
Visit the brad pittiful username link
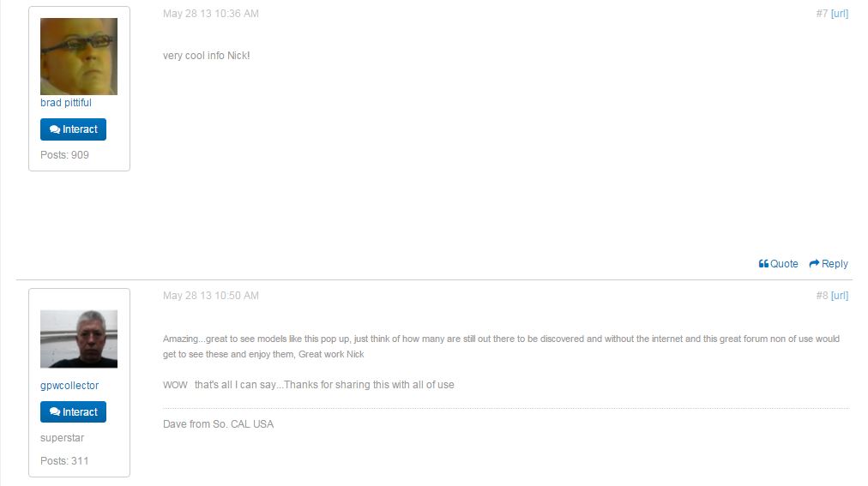coord(66,103)
